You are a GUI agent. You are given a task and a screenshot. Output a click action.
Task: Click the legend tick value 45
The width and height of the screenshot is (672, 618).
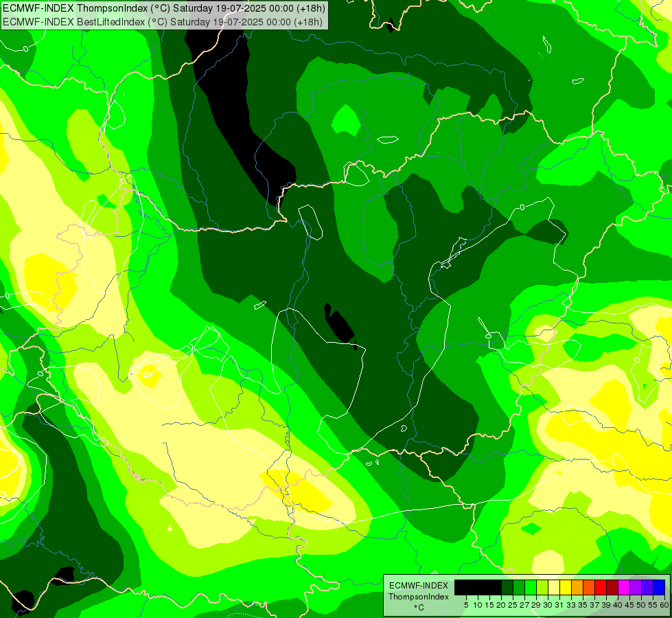[629, 605]
